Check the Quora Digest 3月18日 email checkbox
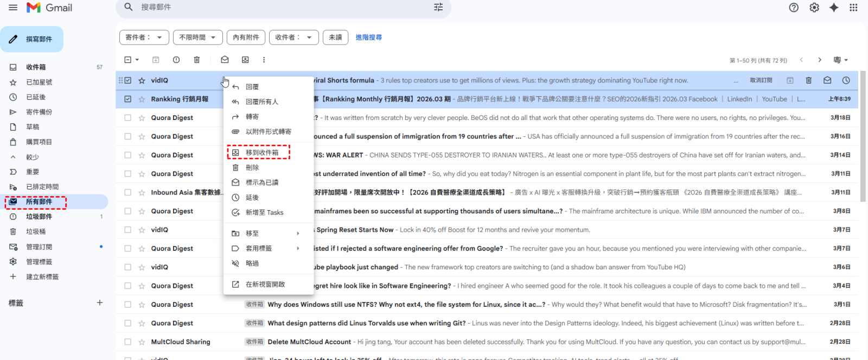868x360 pixels. [127, 118]
